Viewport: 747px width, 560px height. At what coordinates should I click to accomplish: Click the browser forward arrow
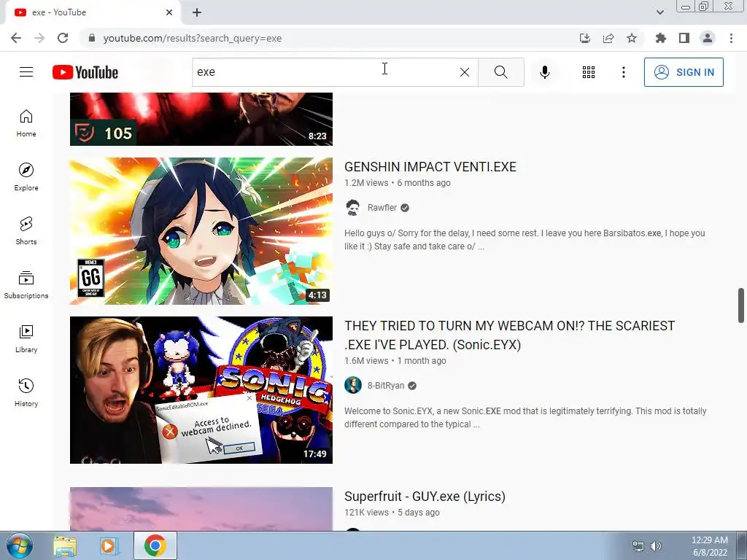pyautogui.click(x=39, y=38)
